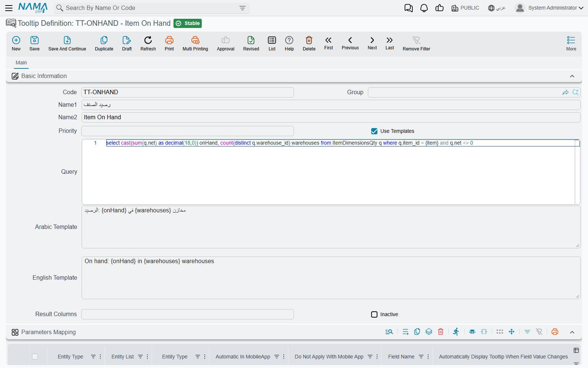The height and width of the screenshot is (368, 588).
Task: Click the Revised toolbar icon
Action: (251, 40)
